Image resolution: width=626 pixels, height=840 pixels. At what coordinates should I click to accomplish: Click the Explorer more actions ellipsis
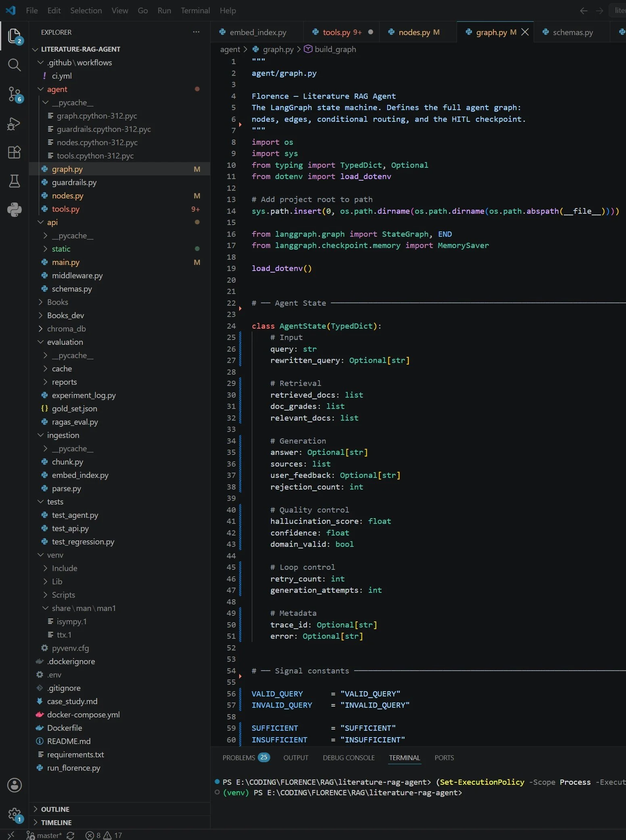click(196, 32)
